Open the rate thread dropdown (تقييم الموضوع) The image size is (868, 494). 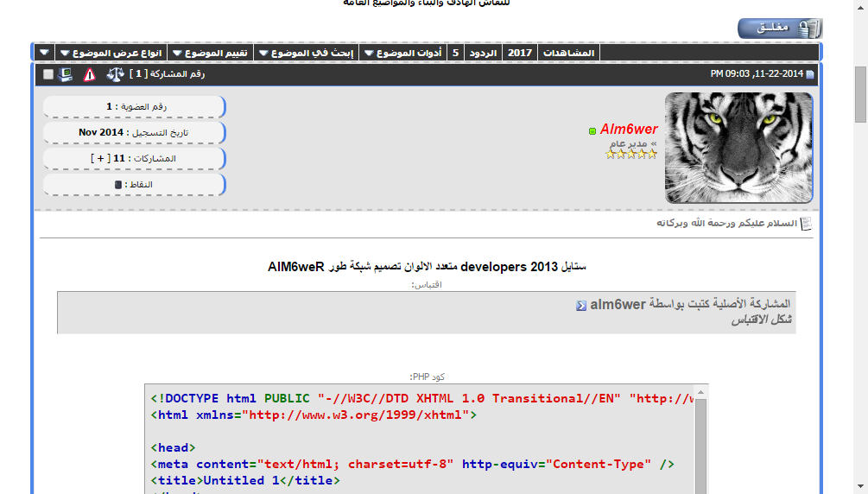pos(210,53)
